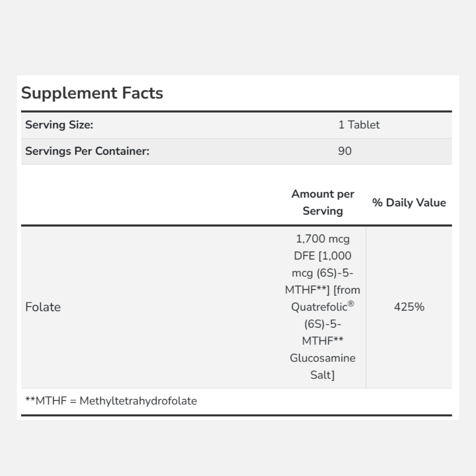Image resolution: width=476 pixels, height=476 pixels.
Task: Click the % Daily Value column header
Action: [409, 203]
